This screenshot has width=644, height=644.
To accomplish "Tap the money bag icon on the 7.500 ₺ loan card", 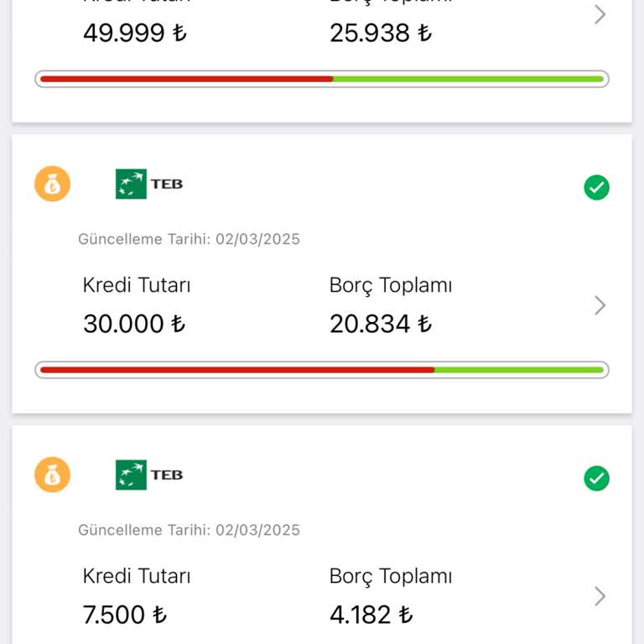I will click(x=53, y=475).
